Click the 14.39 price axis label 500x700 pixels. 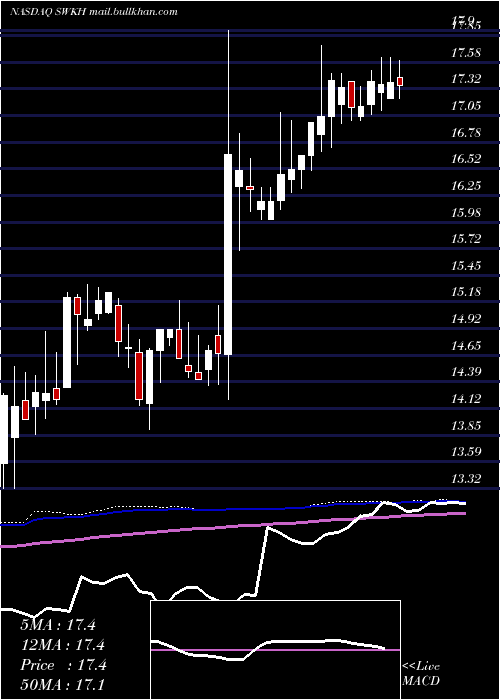point(467,372)
